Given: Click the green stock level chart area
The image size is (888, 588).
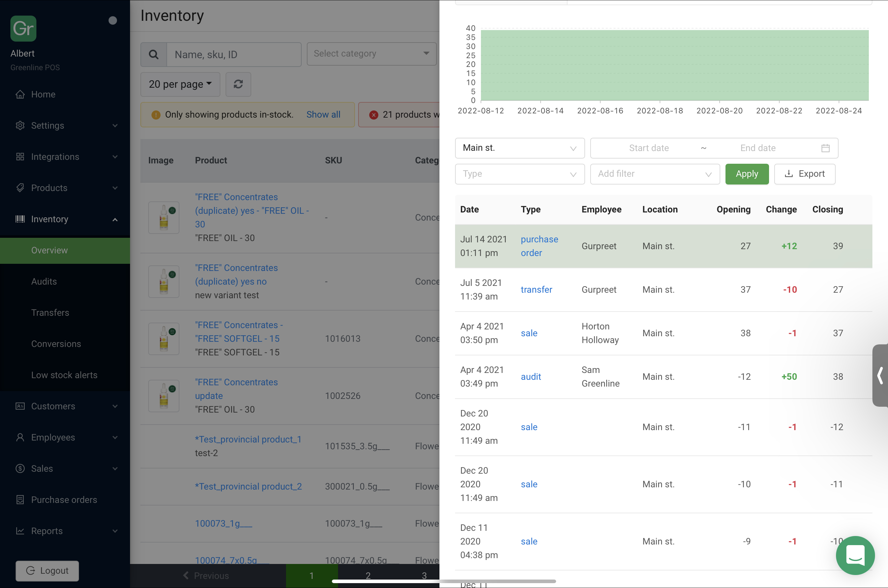Looking at the screenshot, I should point(674,65).
